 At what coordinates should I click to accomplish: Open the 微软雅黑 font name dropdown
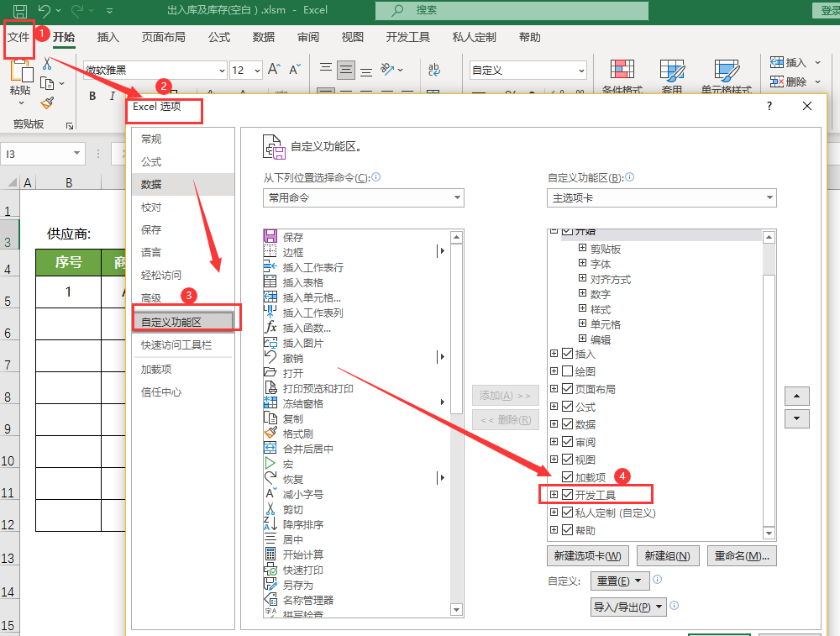click(x=222, y=71)
